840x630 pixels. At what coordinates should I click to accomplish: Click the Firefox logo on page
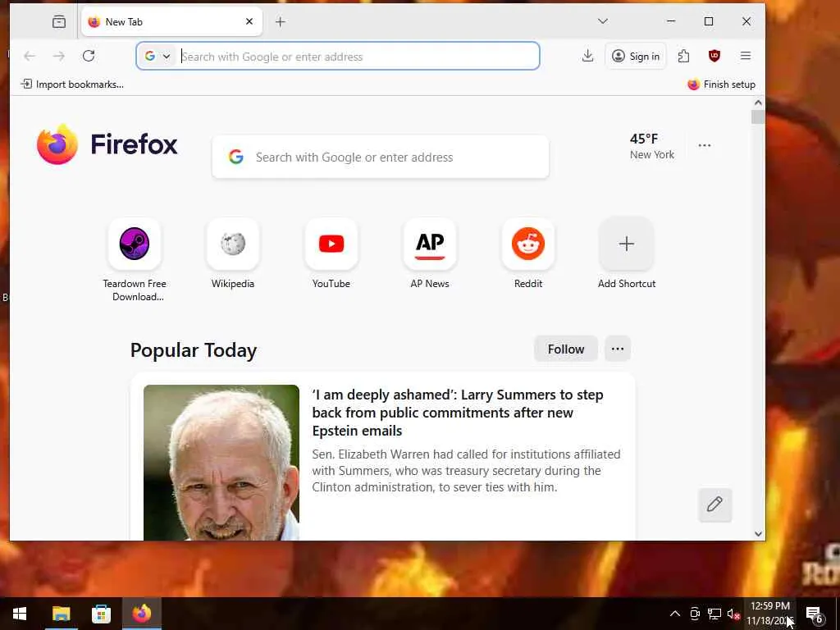pos(107,144)
